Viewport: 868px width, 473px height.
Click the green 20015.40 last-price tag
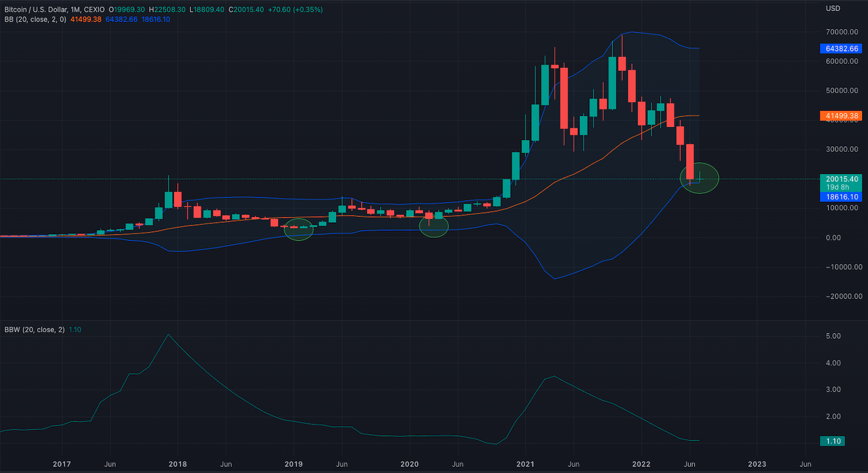point(841,179)
